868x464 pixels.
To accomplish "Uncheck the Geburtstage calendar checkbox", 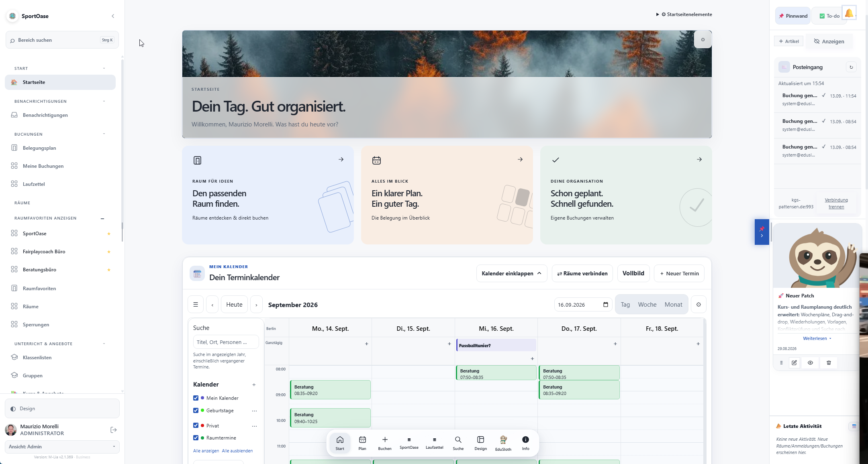I will click(196, 411).
